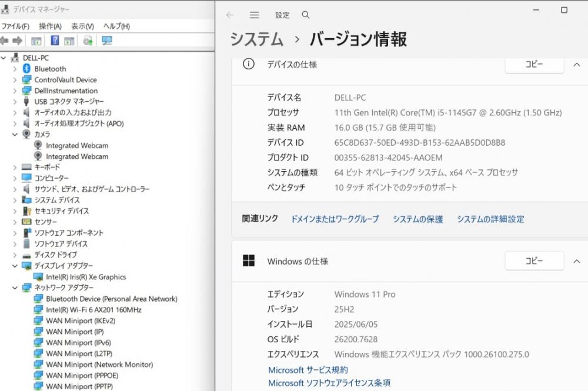The height and width of the screenshot is (391, 588).
Task: Click the キーボード category icon
Action: coord(26,167)
